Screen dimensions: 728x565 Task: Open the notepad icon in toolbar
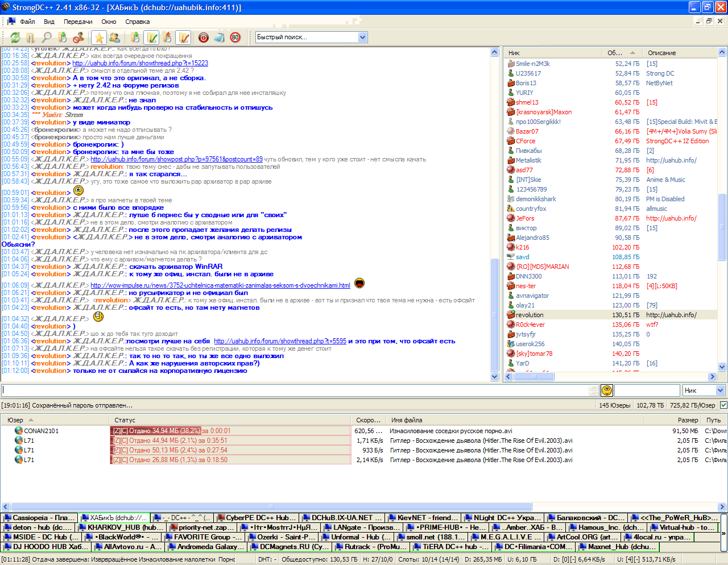tap(219, 38)
